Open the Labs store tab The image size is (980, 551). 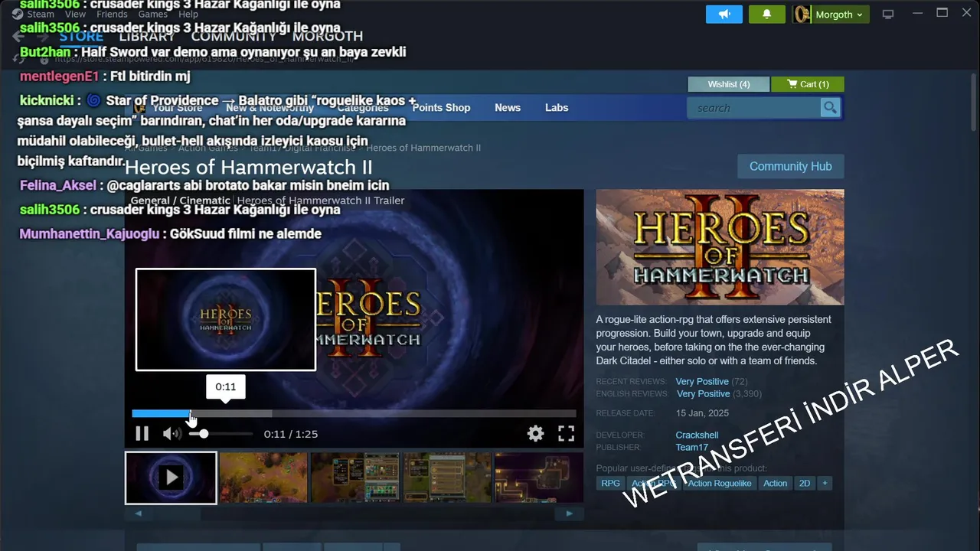click(x=557, y=107)
